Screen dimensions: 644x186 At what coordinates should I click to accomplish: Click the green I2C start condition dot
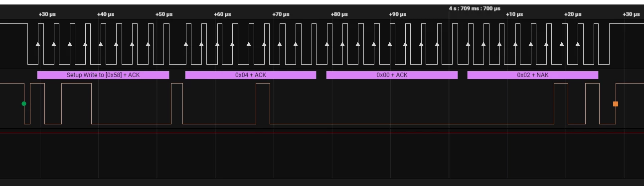click(x=24, y=103)
